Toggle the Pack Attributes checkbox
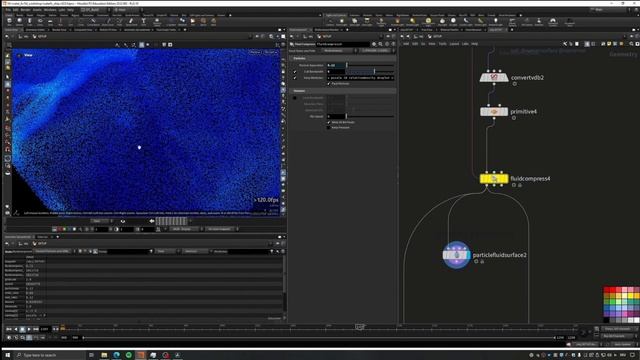 coord(329,84)
